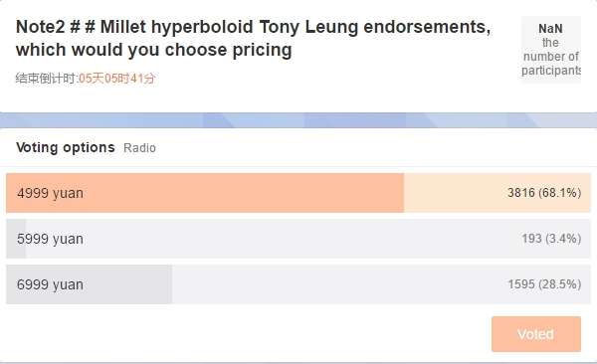Select the 4999 yuan voting option

coord(298,193)
